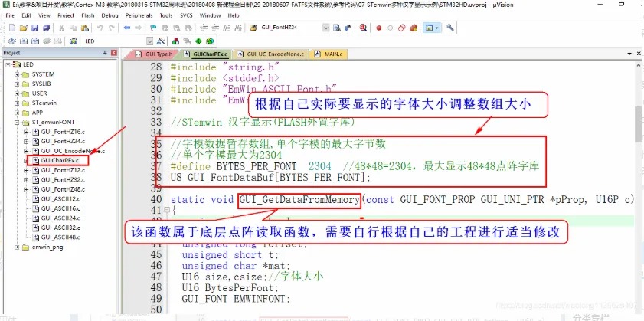Open the Manage Project Items icon
The height and width of the screenshot is (321, 644).
point(175,41)
